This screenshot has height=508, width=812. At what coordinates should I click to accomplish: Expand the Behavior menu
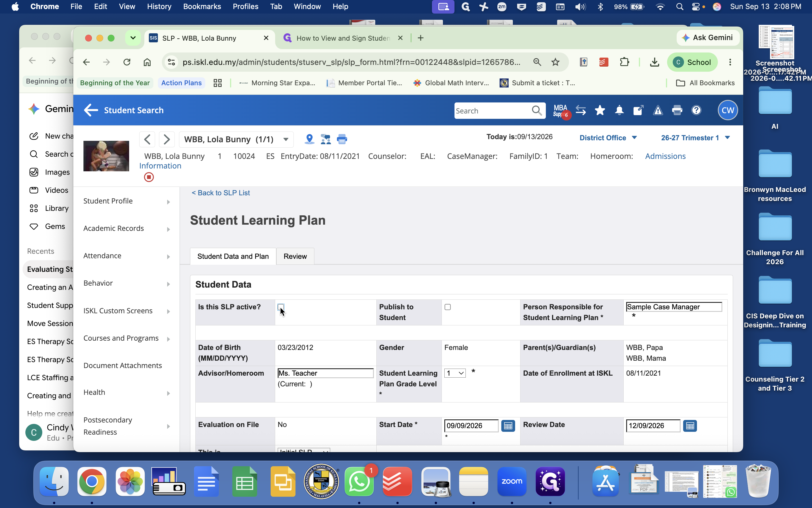tap(127, 284)
